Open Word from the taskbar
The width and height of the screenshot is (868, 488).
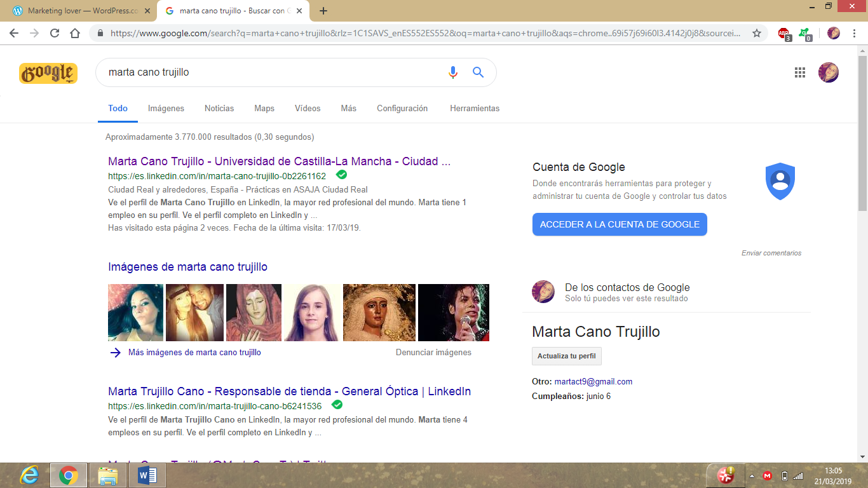coord(147,475)
